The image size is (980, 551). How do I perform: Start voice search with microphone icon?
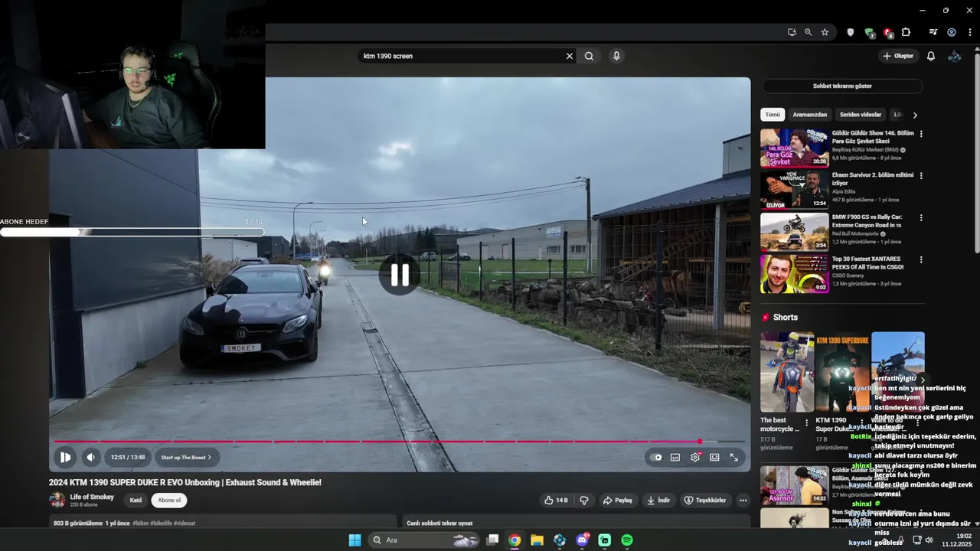tap(616, 56)
